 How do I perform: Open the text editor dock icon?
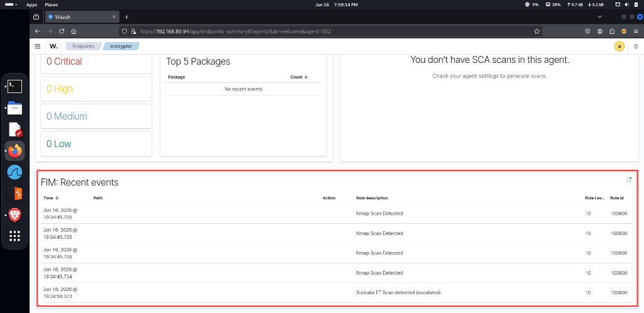[x=15, y=129]
